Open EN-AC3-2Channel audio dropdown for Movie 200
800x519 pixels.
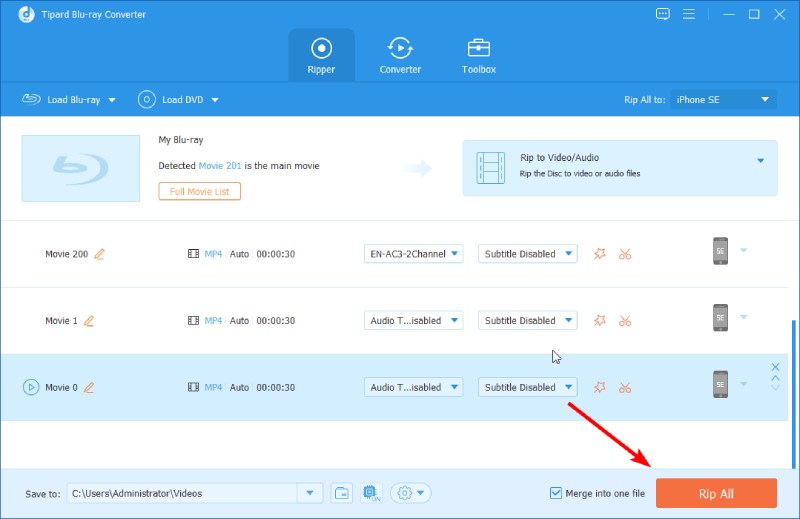413,254
